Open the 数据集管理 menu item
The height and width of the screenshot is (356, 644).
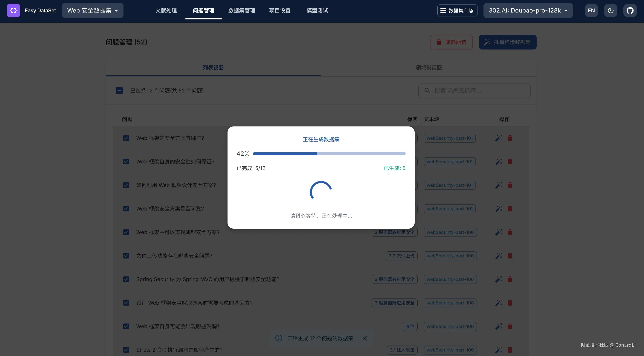coord(242,10)
